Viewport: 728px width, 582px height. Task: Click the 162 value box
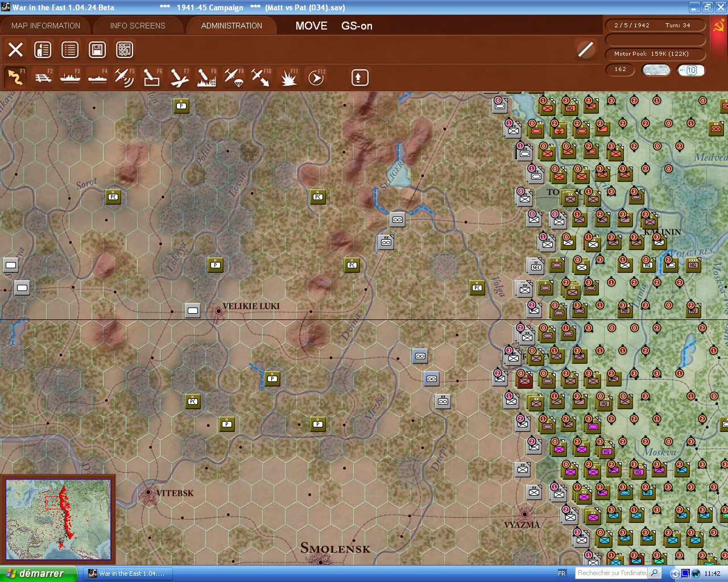(x=621, y=70)
